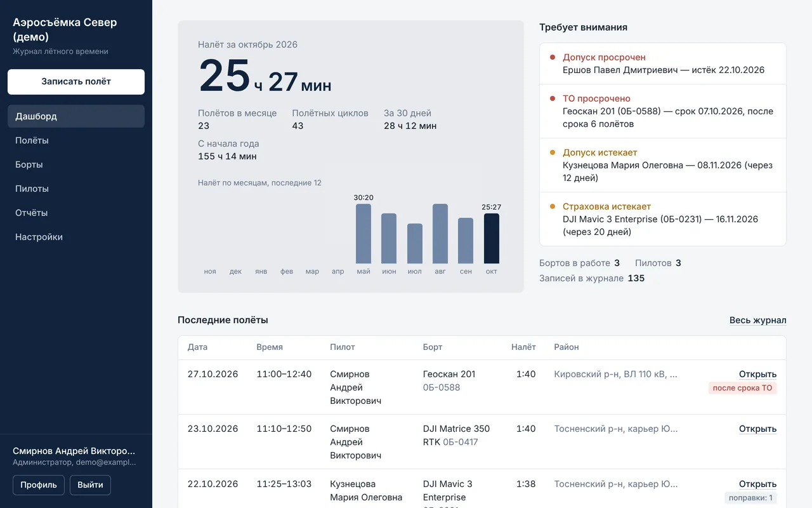Click the май bar in chart
Image resolution: width=812 pixels, height=508 pixels.
[x=363, y=234]
